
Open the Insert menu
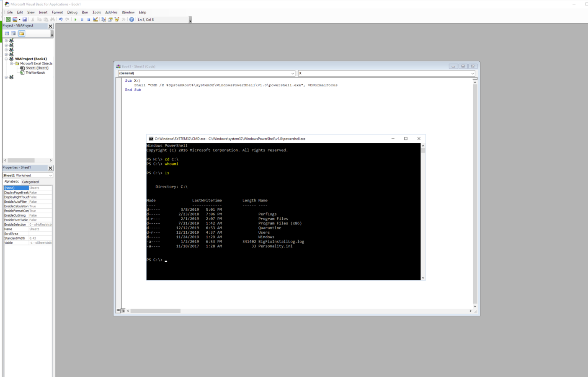click(43, 13)
